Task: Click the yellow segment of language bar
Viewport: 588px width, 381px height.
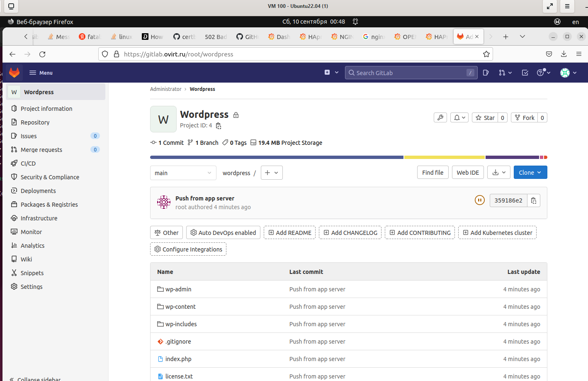Action: pos(445,157)
